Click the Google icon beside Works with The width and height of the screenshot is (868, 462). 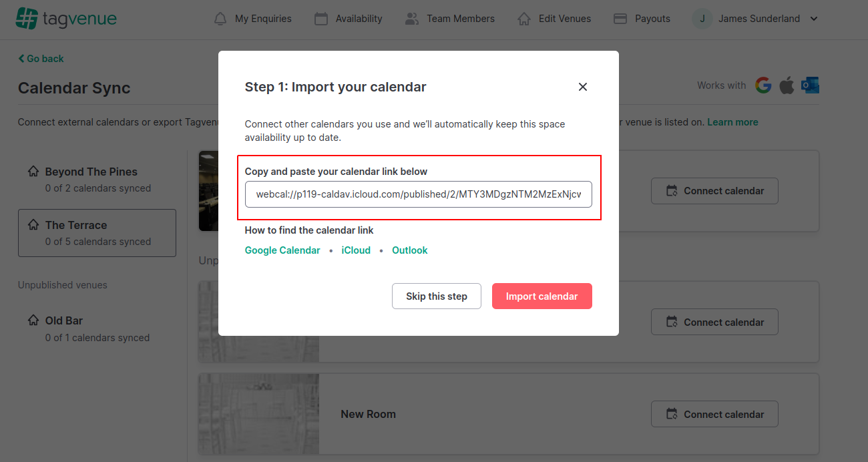pos(763,85)
